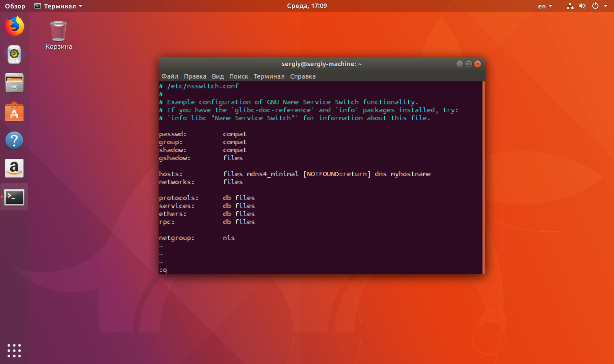Open the Amazon launcher in dock
This screenshot has height=364, width=614.
click(14, 169)
